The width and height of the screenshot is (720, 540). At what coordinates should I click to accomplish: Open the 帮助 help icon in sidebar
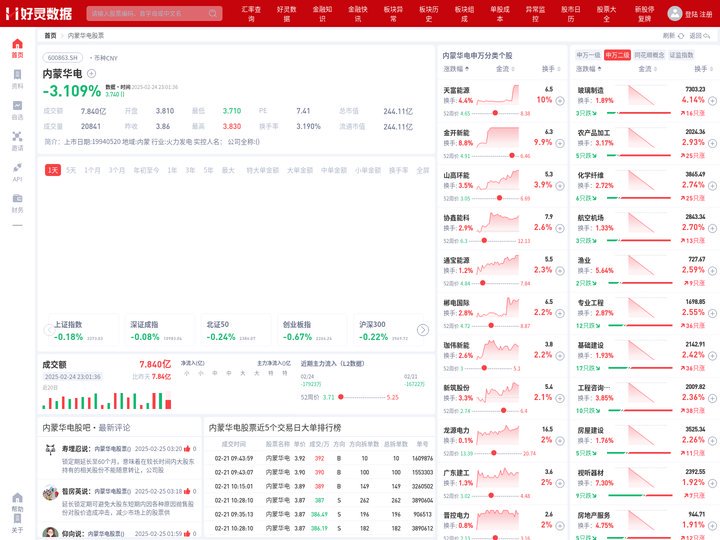coord(17,498)
